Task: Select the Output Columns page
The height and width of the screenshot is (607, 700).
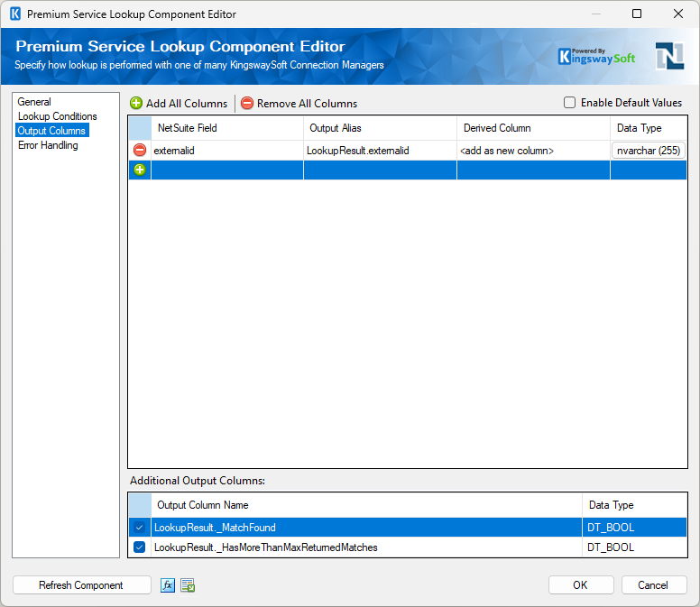Action: 51,130
